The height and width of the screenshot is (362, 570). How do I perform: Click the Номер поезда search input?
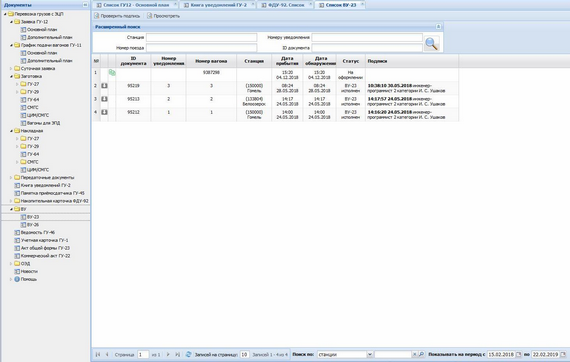[x=201, y=48]
